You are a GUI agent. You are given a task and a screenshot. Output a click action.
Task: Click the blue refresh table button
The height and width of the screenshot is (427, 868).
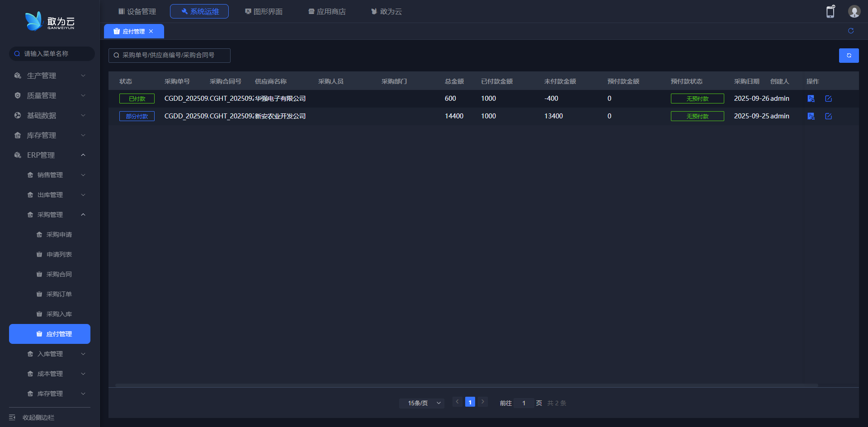pyautogui.click(x=849, y=56)
